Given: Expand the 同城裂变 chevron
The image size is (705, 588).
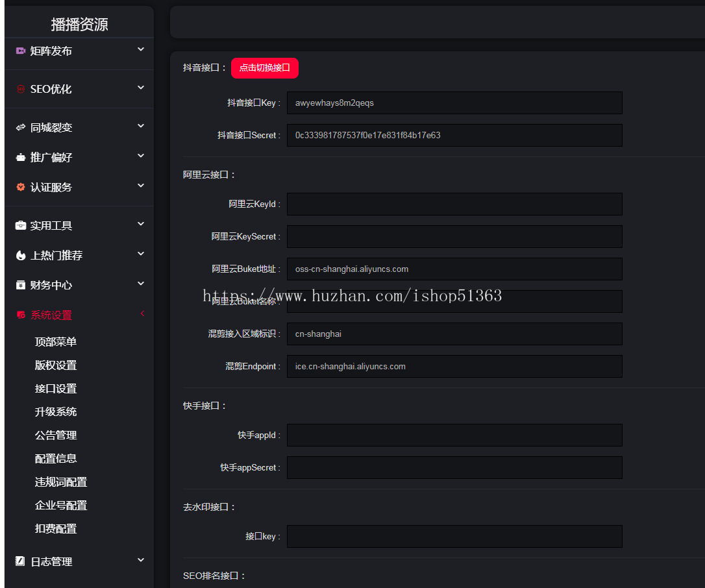Looking at the screenshot, I should 141,126.
